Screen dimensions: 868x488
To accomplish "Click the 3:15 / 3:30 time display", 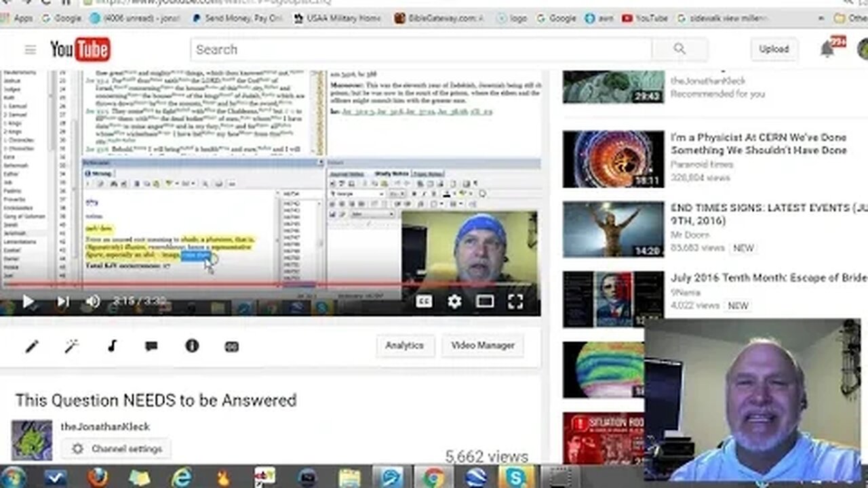I will point(139,301).
